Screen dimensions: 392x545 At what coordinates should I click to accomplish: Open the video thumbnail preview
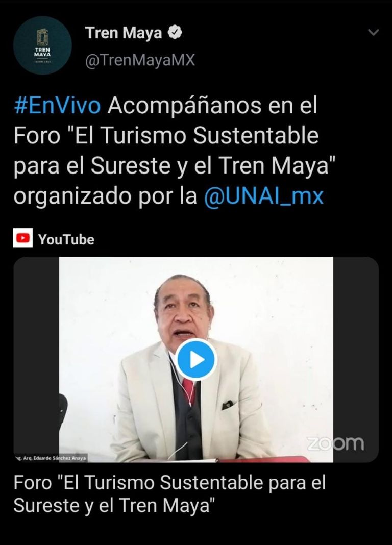(x=196, y=360)
